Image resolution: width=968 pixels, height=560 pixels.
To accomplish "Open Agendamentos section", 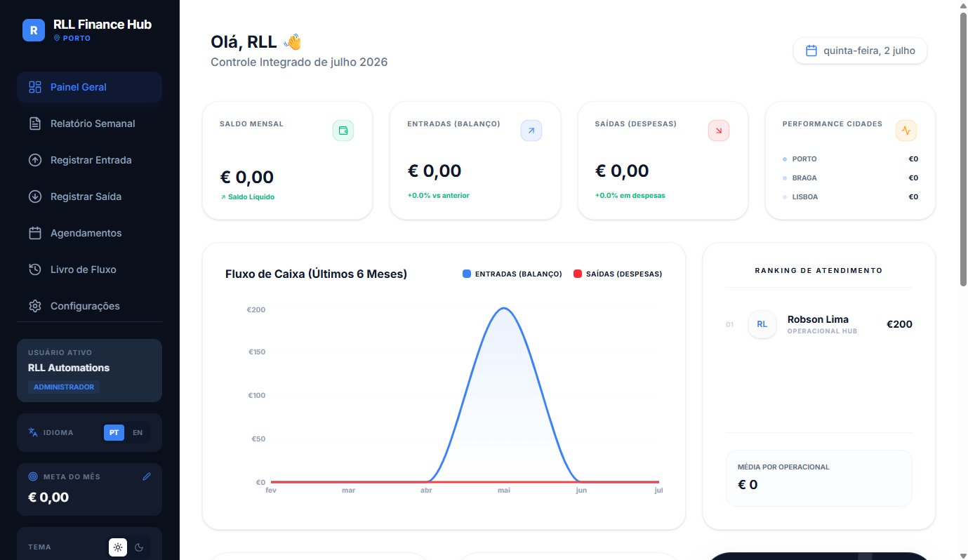I will (x=89, y=233).
